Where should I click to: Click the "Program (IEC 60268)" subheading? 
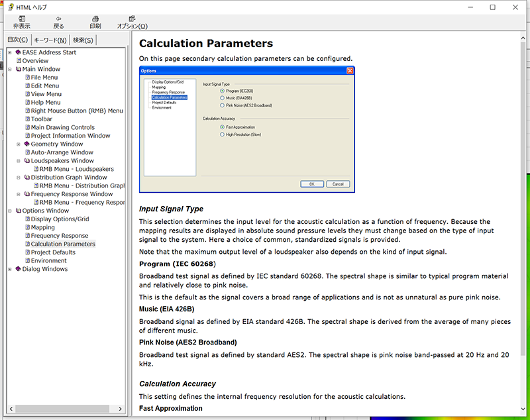tap(178, 264)
